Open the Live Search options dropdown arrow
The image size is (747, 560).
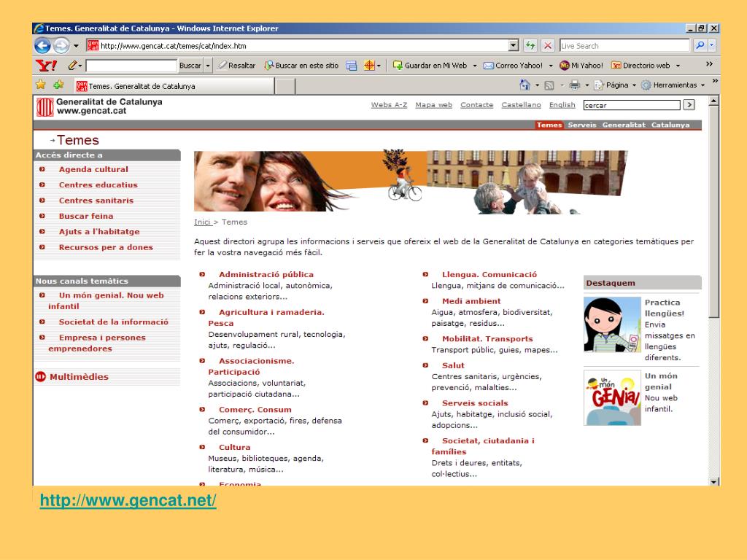pyautogui.click(x=712, y=46)
